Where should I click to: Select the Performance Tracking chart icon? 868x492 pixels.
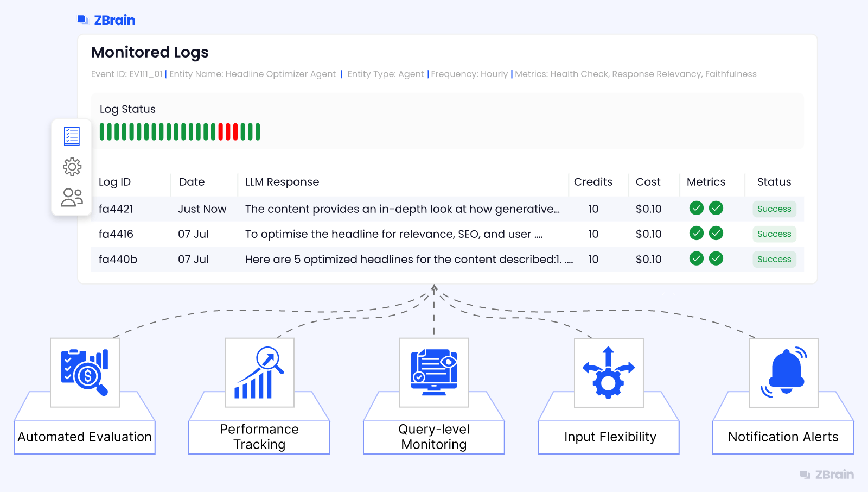[x=259, y=373]
